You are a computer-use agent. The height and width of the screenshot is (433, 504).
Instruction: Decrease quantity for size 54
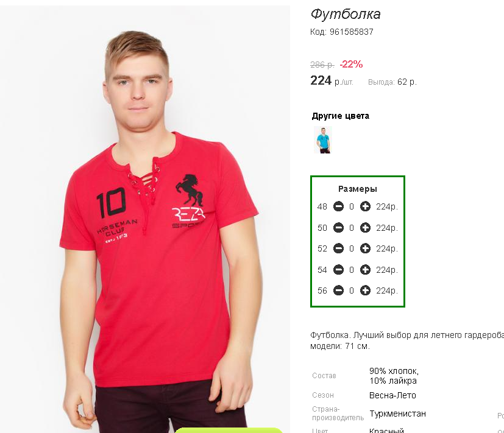point(338,270)
